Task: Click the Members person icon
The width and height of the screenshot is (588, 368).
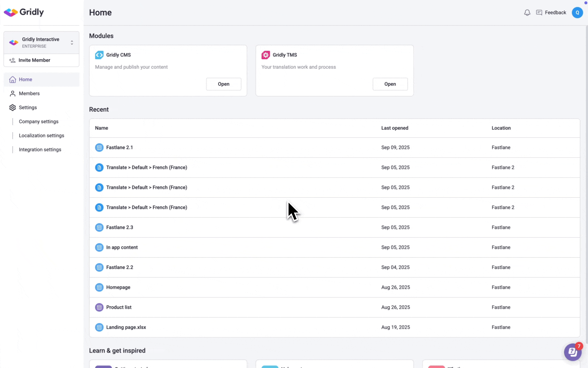Action: (13, 93)
